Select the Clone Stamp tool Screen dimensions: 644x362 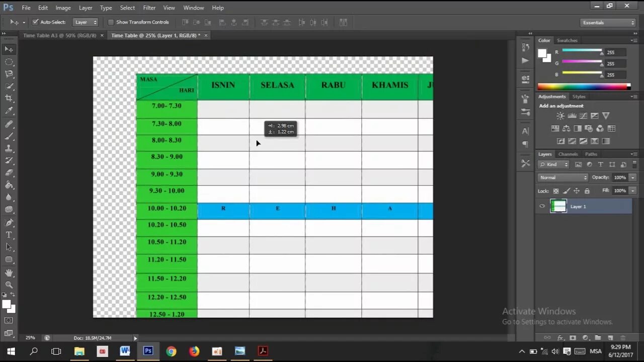9,147
